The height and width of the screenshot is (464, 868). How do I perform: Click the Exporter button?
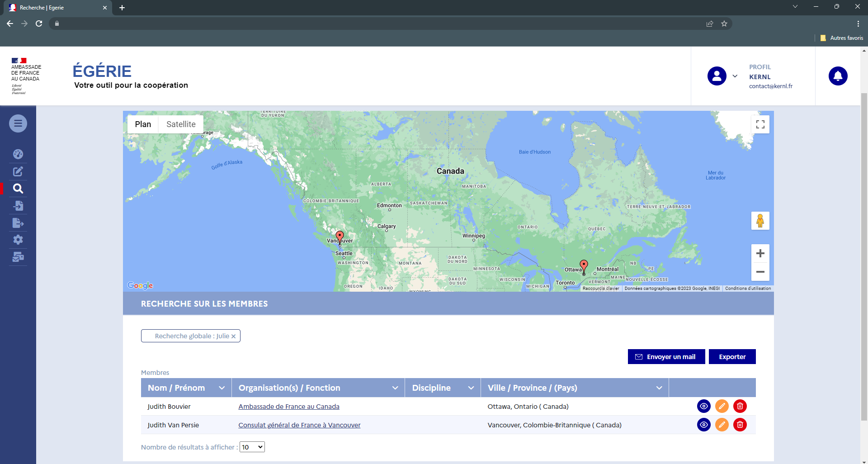[x=732, y=357]
